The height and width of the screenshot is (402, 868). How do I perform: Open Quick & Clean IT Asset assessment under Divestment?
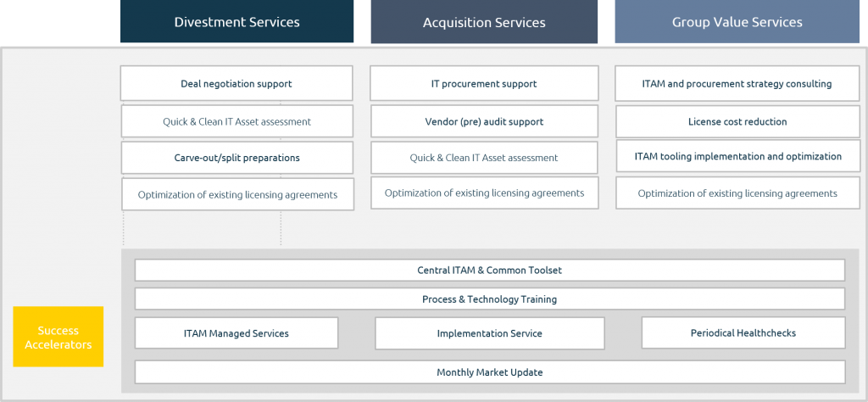click(x=237, y=121)
